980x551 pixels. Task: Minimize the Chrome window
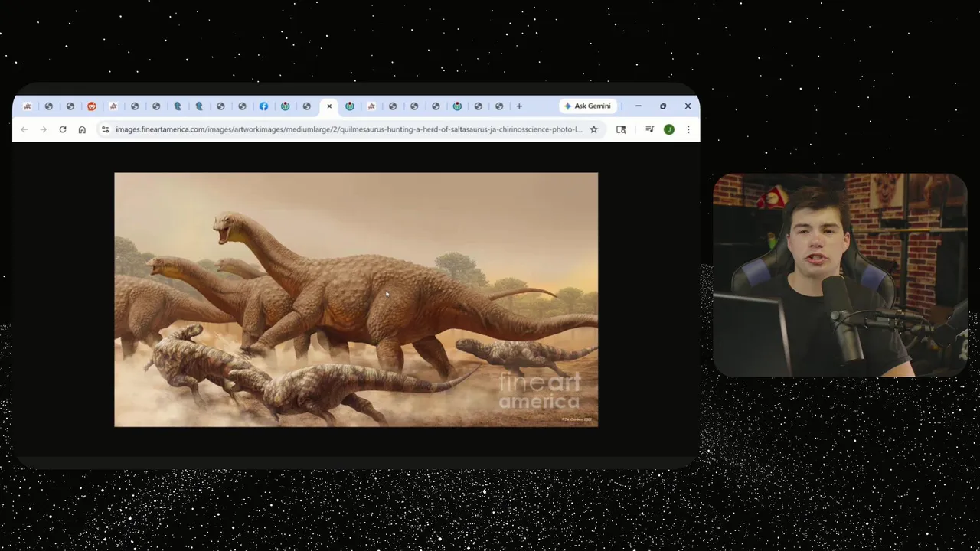click(639, 106)
